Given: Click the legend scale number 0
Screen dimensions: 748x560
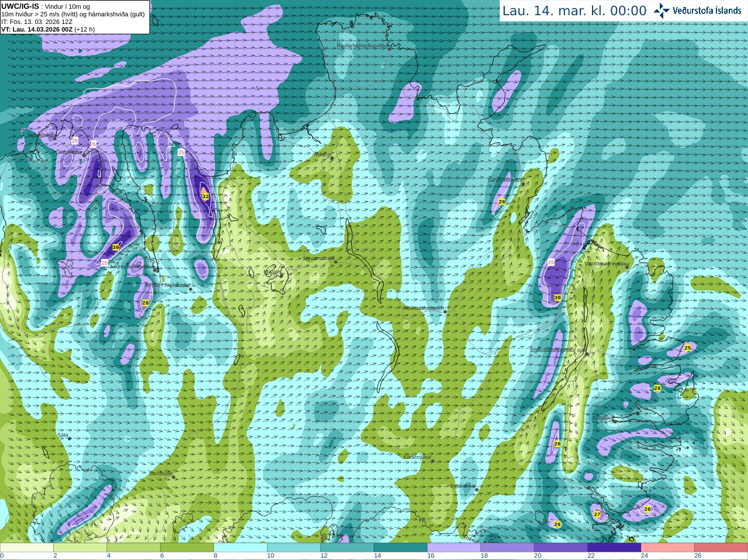Looking at the screenshot, I should (x=2, y=556).
